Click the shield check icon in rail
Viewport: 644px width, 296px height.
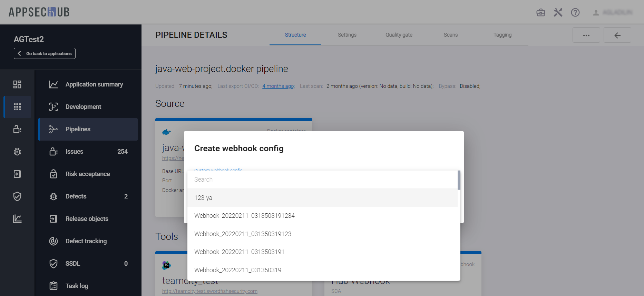tap(17, 196)
